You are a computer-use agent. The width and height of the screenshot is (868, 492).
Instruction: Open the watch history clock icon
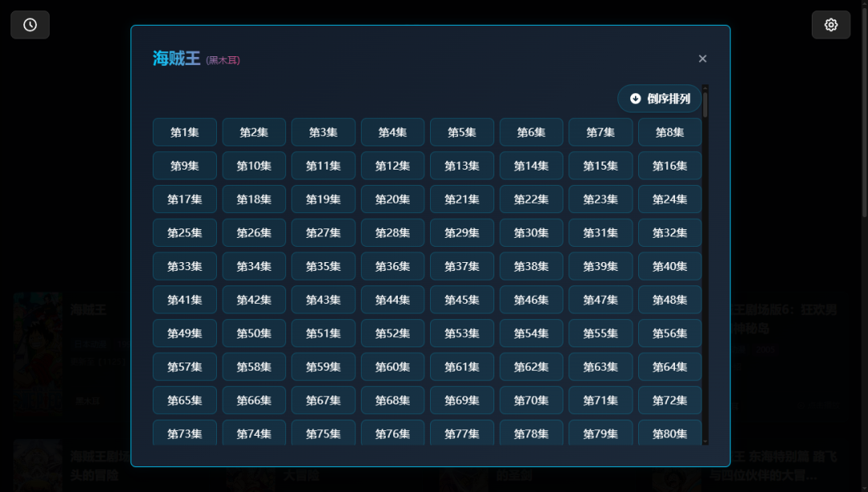(x=30, y=25)
